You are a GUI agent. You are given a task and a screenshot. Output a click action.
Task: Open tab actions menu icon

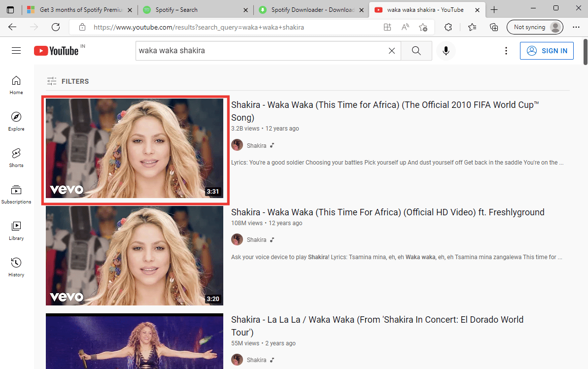(x=10, y=10)
